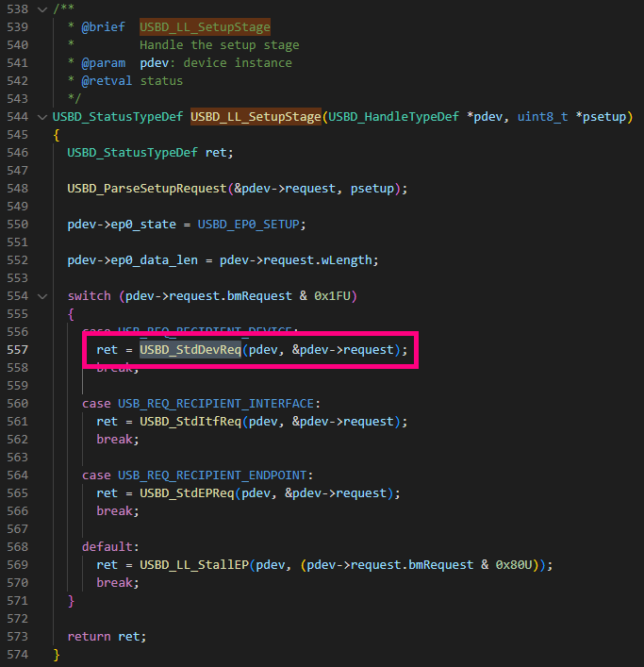This screenshot has width=644, height=667.
Task: Click wLength field on line 552
Action: 346,260
